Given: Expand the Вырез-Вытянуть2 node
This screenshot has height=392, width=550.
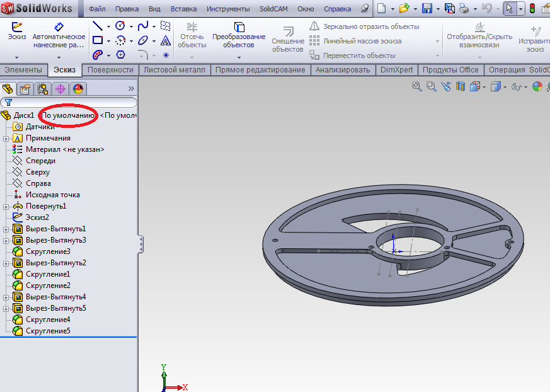Looking at the screenshot, I should pos(6,263).
